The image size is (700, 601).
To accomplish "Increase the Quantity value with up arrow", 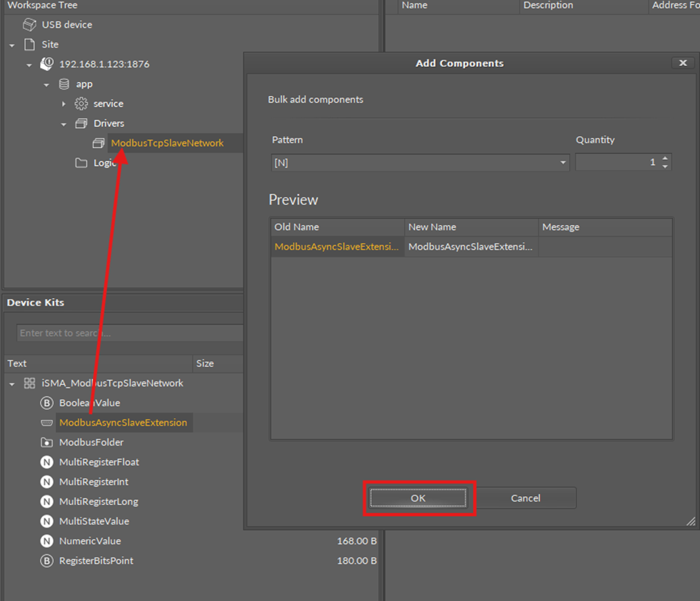I will [666, 159].
